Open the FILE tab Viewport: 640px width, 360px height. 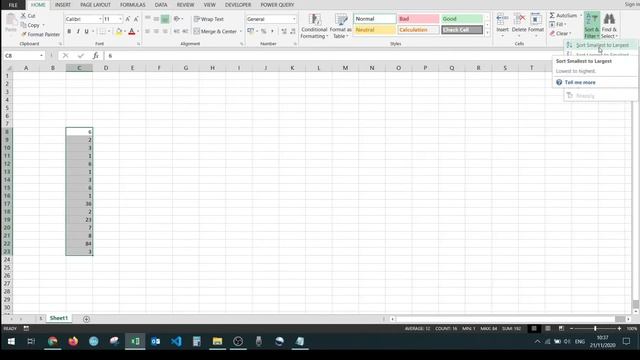[x=13, y=5]
